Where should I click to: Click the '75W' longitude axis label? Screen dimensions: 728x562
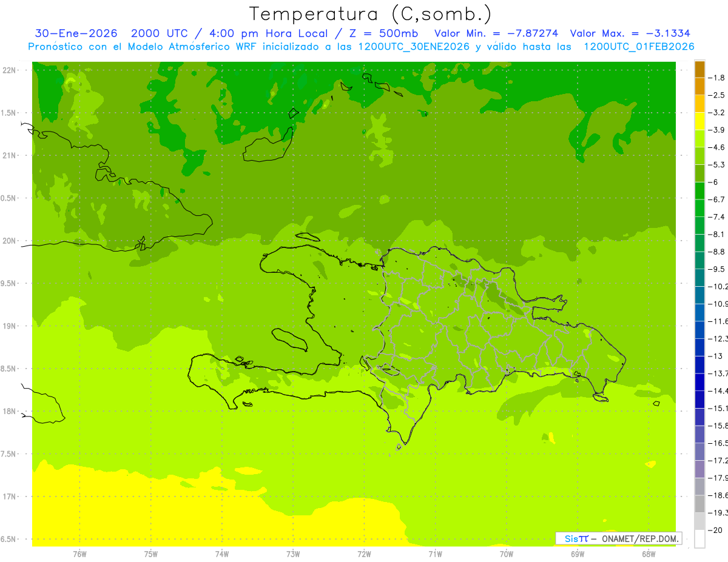pyautogui.click(x=151, y=554)
